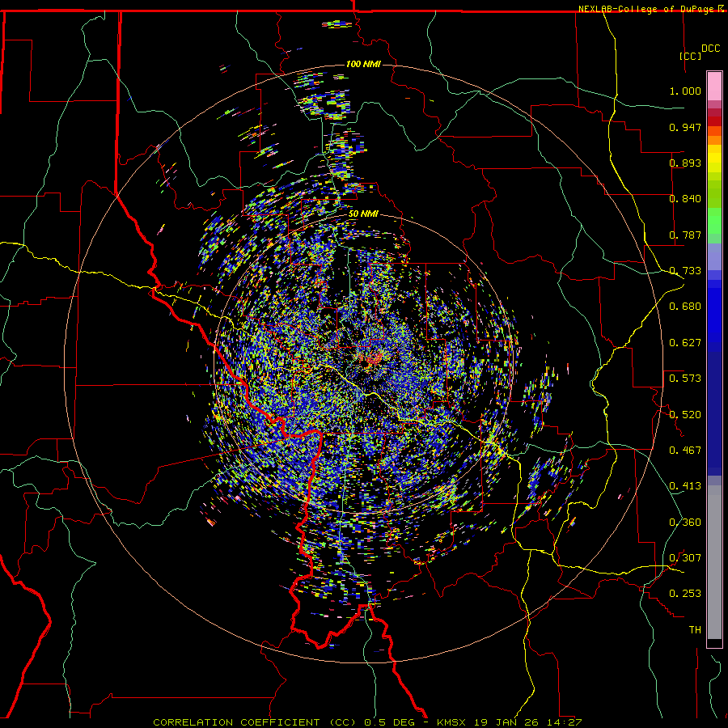This screenshot has width=728, height=728.
Task: Click the [CC] units label
Action: pyautogui.click(x=691, y=56)
